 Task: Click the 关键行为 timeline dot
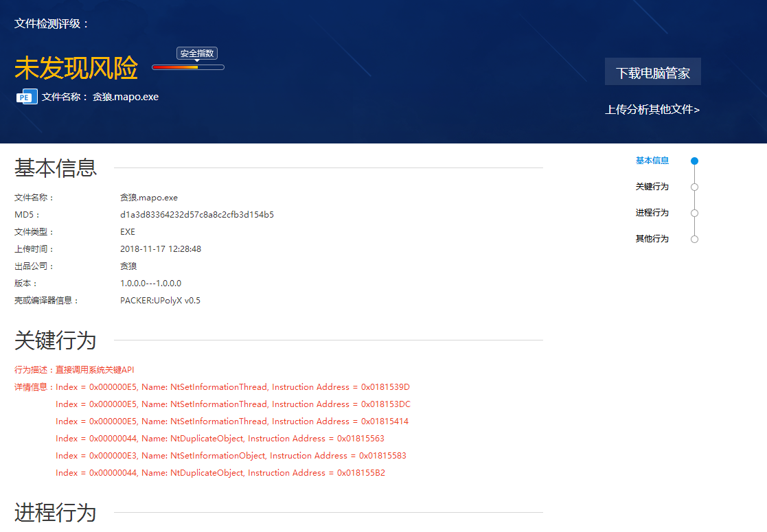(694, 187)
